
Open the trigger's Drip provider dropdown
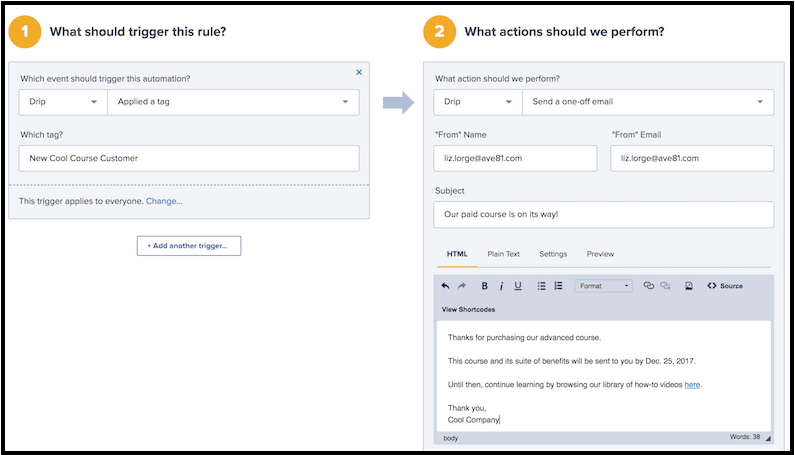62,102
